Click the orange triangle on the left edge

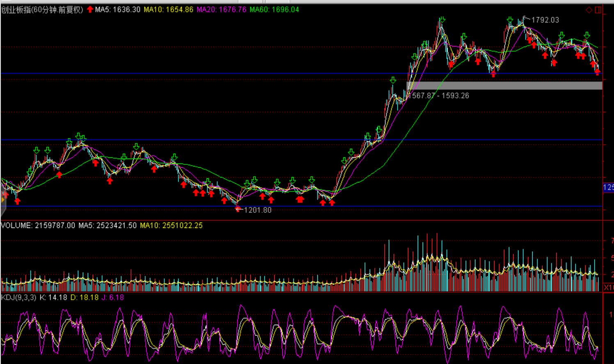pyautogui.click(x=2, y=199)
